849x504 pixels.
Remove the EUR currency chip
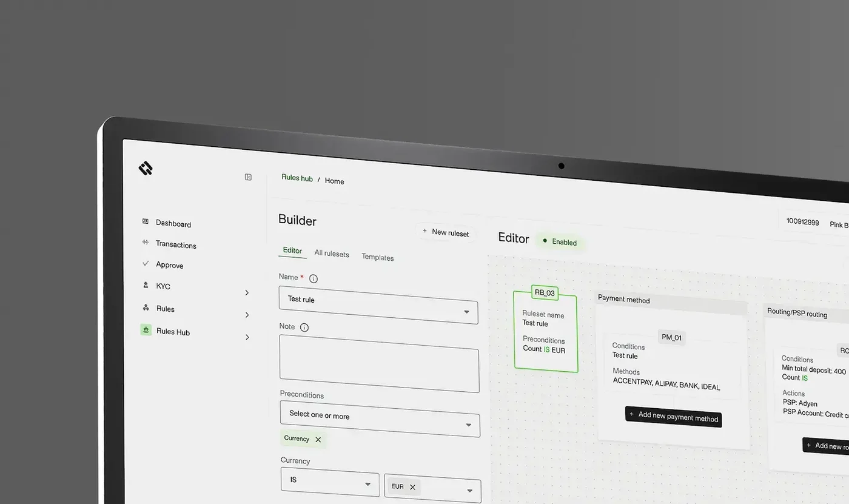(412, 487)
